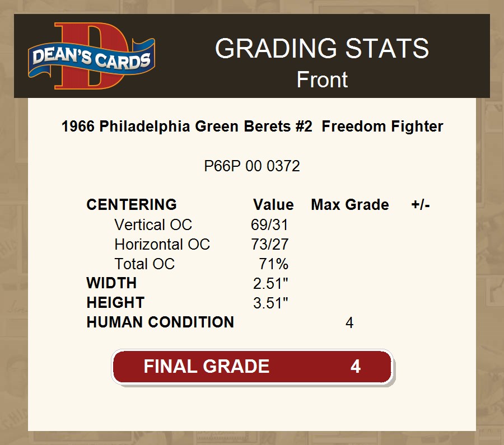Click the 73/27 horizontal centering value

click(x=270, y=245)
